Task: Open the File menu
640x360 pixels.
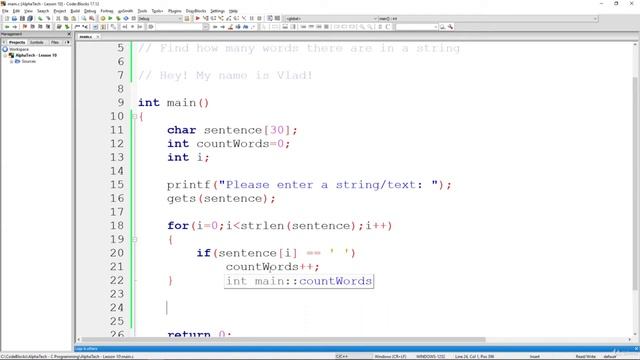Action: pos(5,11)
